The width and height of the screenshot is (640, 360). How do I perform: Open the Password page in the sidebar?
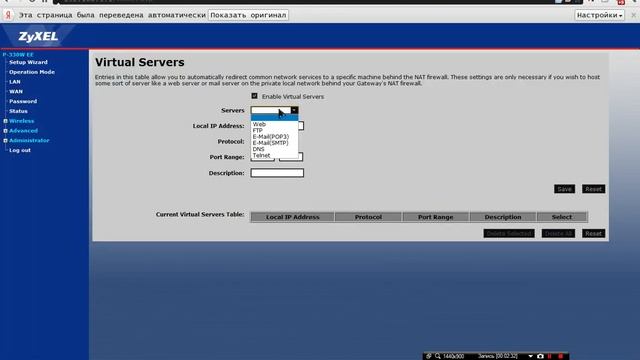click(x=23, y=102)
